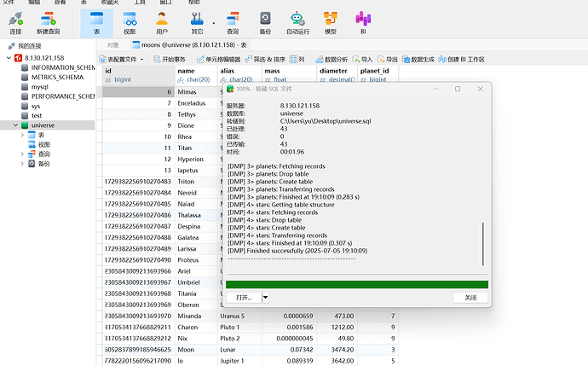Click the 导入 (Import) button
The width and height of the screenshot is (588, 366).
point(362,60)
